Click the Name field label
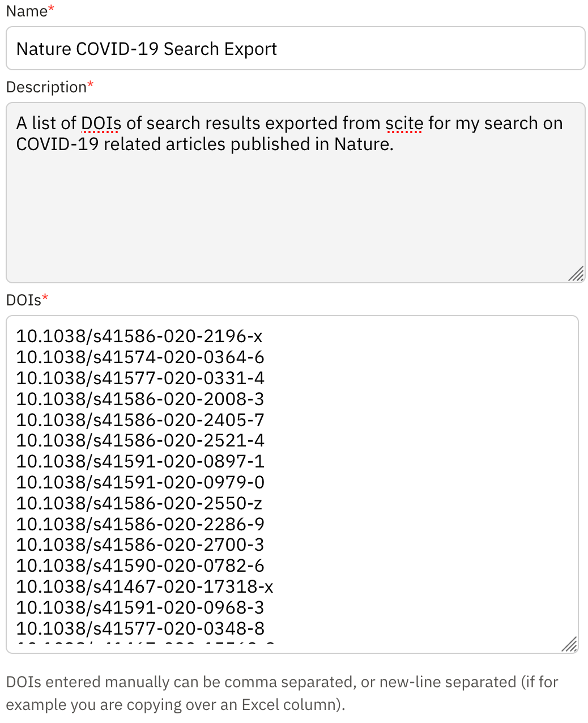 coord(25,10)
